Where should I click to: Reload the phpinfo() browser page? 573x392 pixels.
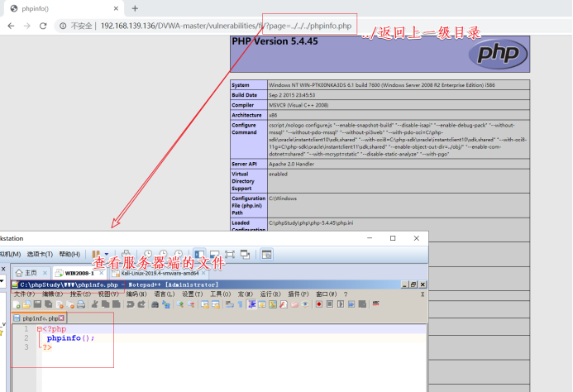(x=43, y=26)
